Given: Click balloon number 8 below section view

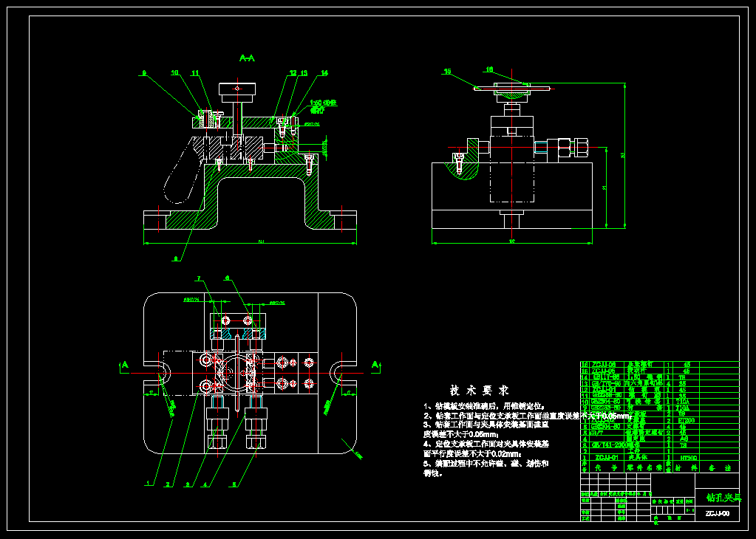Looking at the screenshot, I should 176,258.
